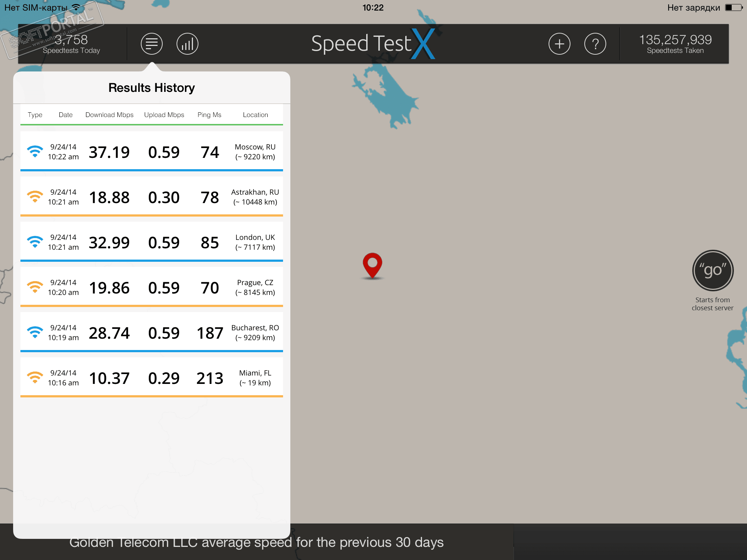The image size is (747, 560).
Task: Open the Results History list icon
Action: [x=151, y=44]
